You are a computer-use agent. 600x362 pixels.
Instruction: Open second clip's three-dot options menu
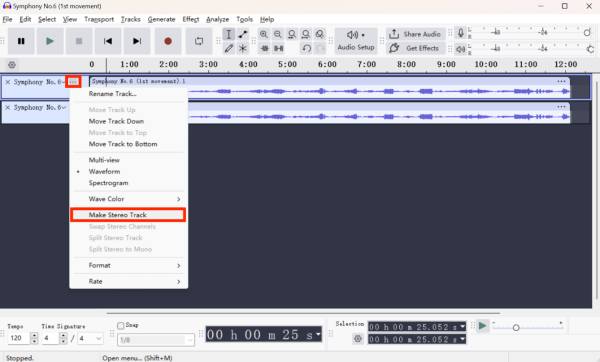tap(561, 107)
